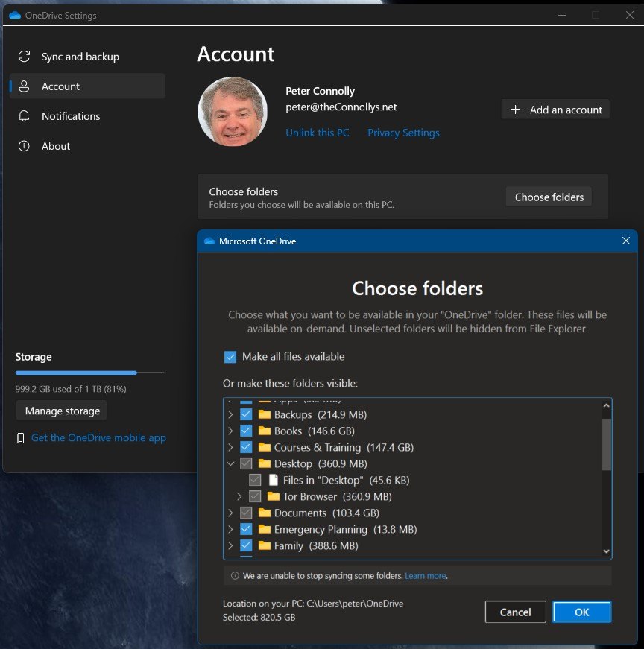This screenshot has width=644, height=649.
Task: Click the Cancel button
Action: click(515, 612)
